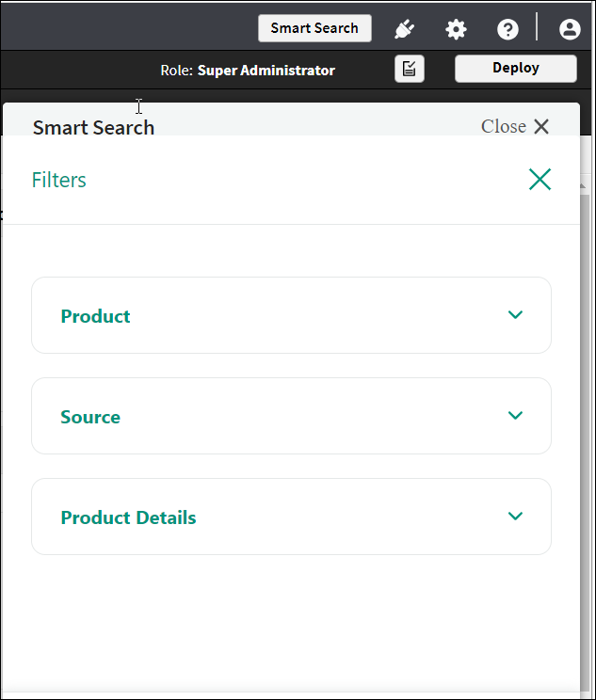
Task: Select the Source filter heading
Action: [x=90, y=417]
